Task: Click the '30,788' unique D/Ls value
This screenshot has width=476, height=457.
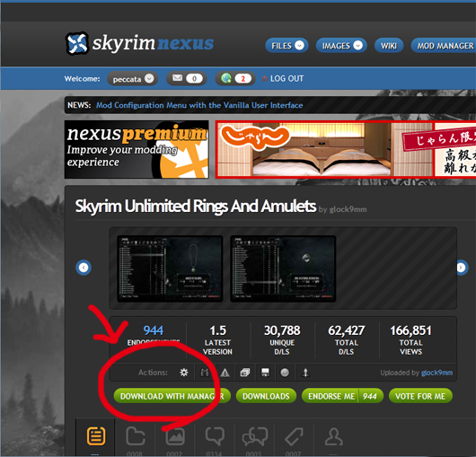Action: (282, 330)
